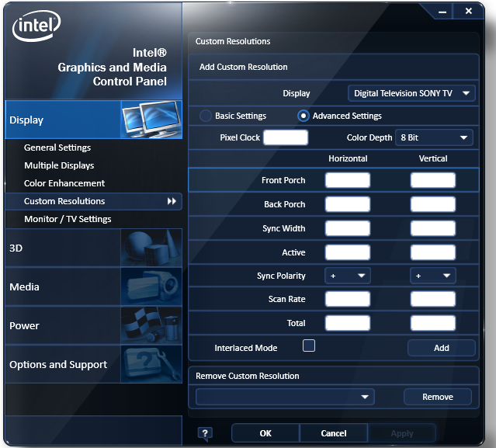Minimize the control panel window

442,12
